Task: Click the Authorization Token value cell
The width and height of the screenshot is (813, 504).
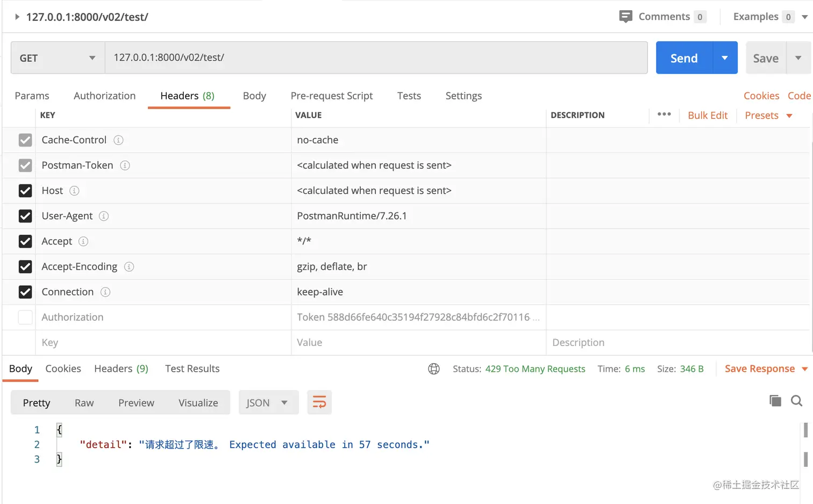Action: point(418,317)
